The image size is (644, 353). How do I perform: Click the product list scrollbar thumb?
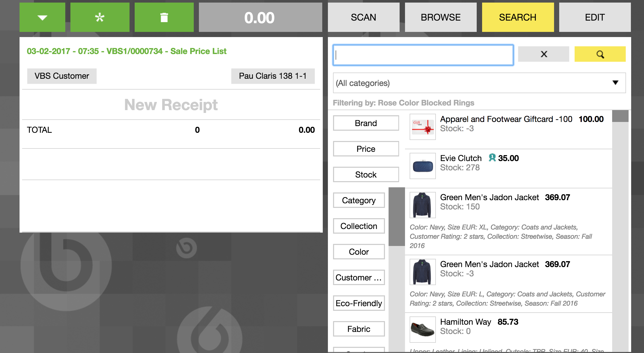(620, 116)
